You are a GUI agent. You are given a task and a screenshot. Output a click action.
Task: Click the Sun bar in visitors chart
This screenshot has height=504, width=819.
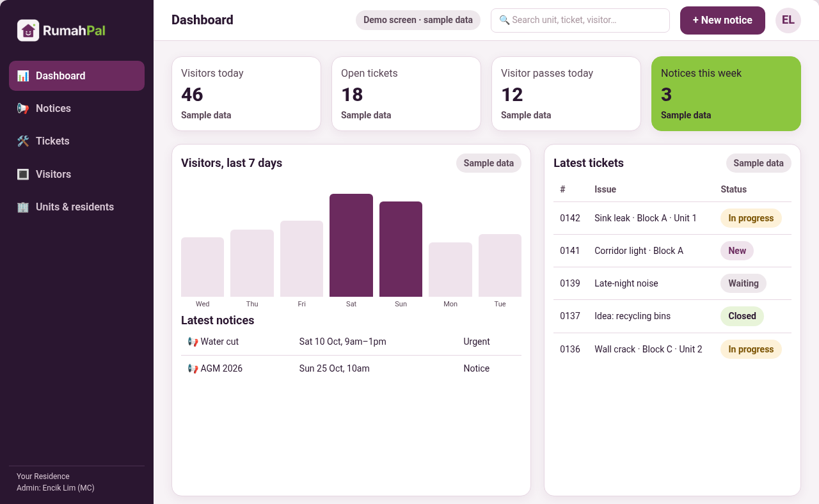(x=401, y=249)
